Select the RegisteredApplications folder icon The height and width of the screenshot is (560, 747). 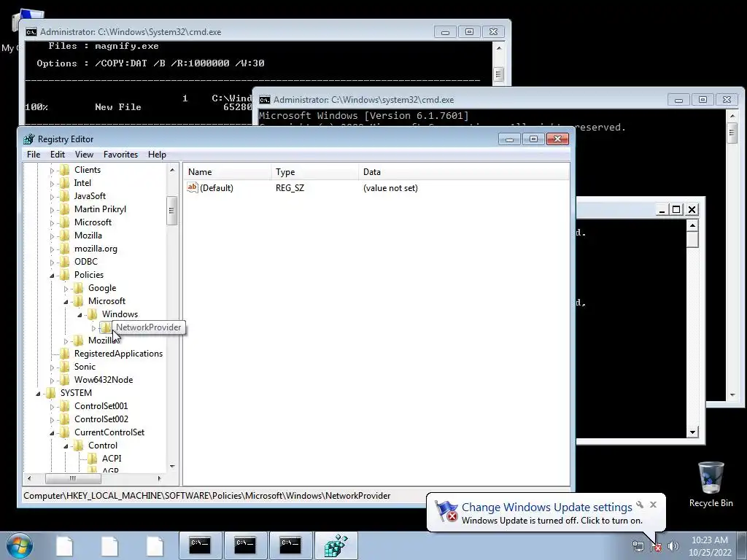[64, 354]
